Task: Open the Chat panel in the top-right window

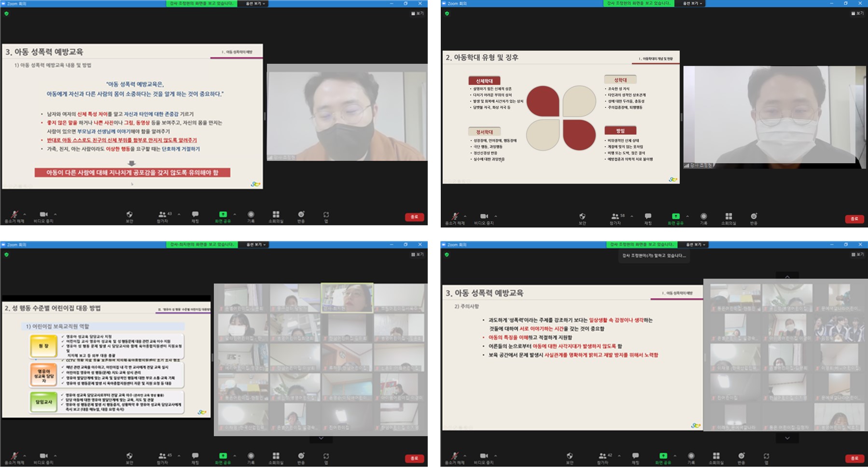Action: pos(648,218)
